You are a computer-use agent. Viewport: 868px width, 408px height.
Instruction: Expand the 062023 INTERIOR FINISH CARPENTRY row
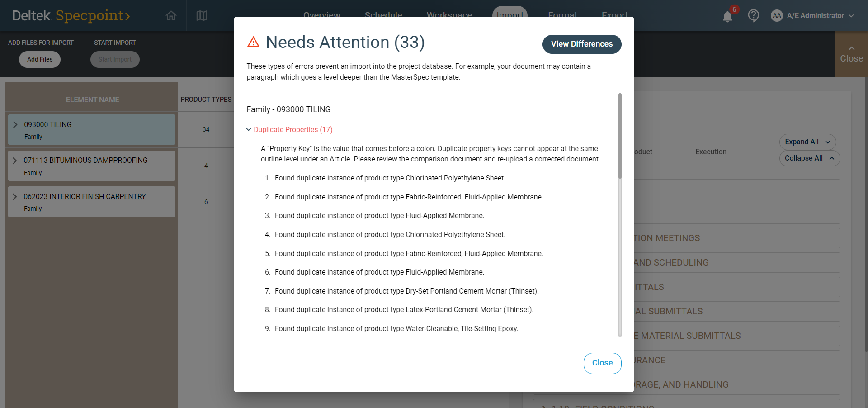[x=15, y=197]
